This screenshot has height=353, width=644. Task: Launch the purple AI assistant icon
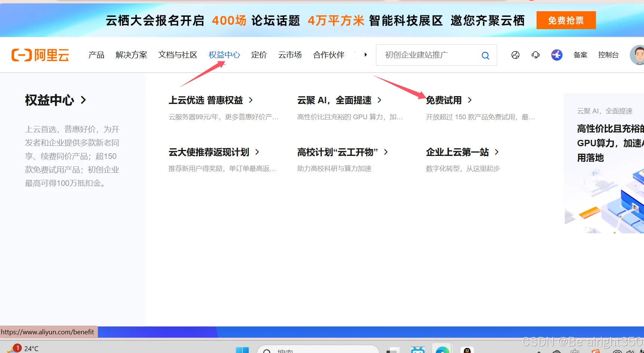pos(557,55)
